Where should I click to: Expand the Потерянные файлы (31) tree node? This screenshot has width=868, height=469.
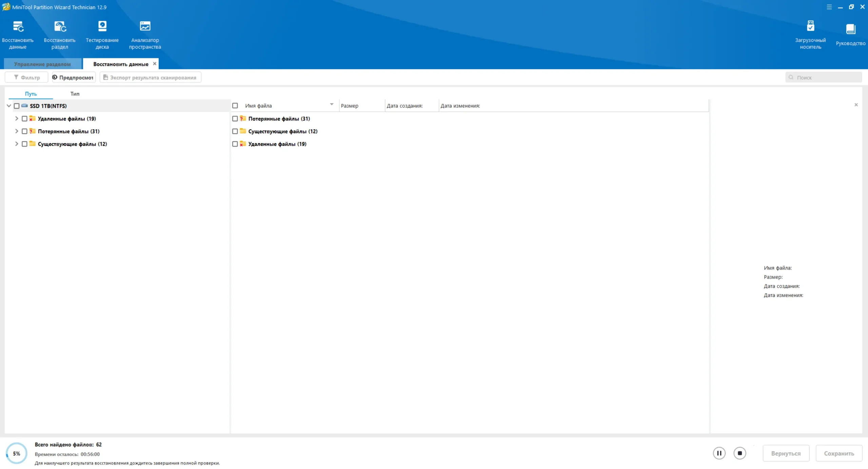(16, 131)
